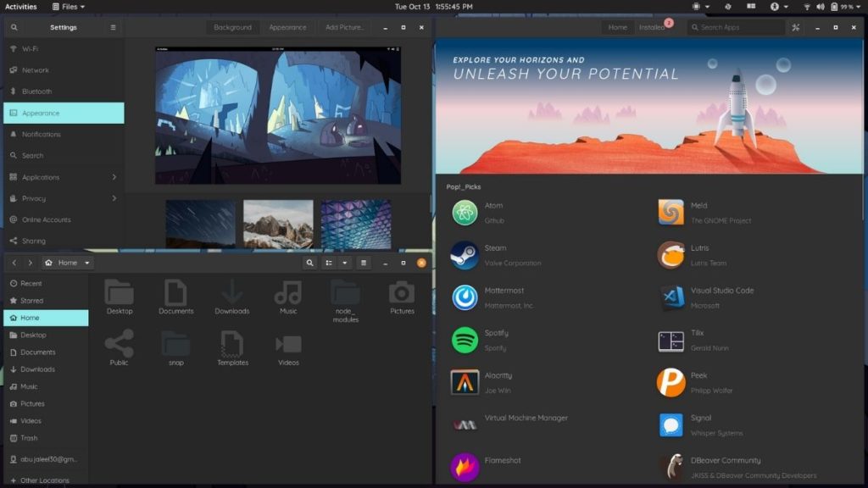Click the Add Picture button
868x488 pixels.
(x=344, y=27)
